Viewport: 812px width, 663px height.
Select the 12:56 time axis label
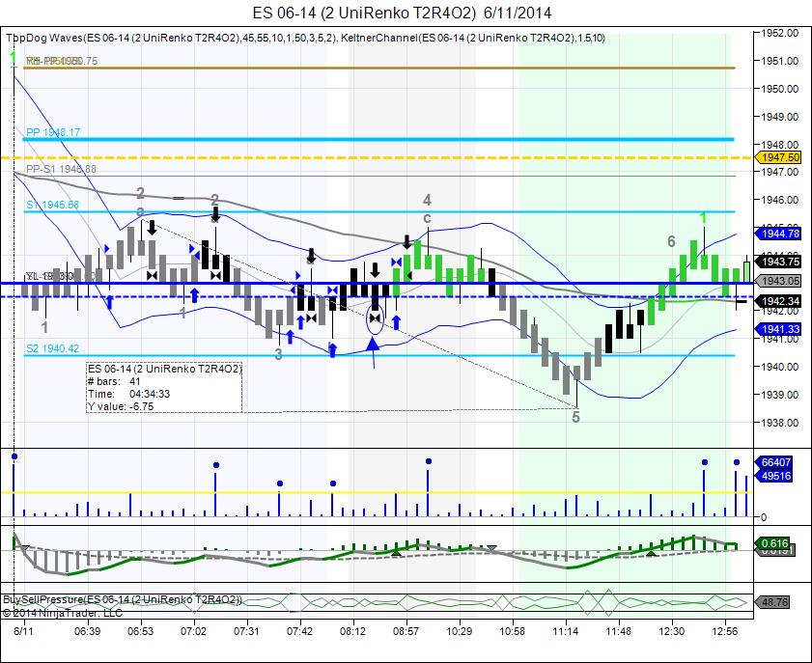(725, 631)
